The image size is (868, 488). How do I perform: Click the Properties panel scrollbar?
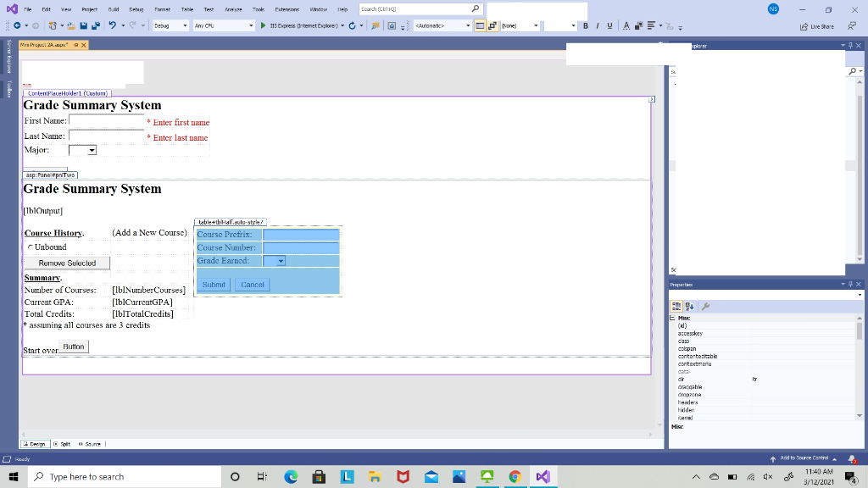coord(860,330)
